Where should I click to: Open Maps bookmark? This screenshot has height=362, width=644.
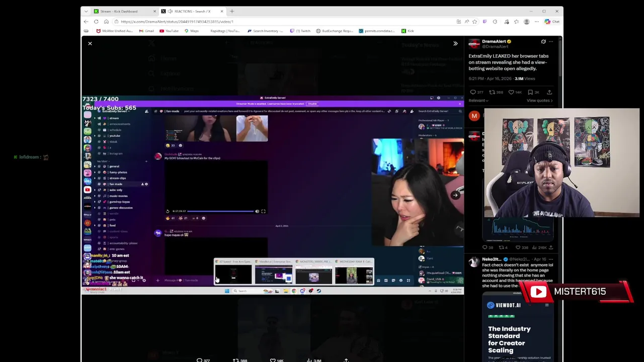pyautogui.click(x=191, y=31)
